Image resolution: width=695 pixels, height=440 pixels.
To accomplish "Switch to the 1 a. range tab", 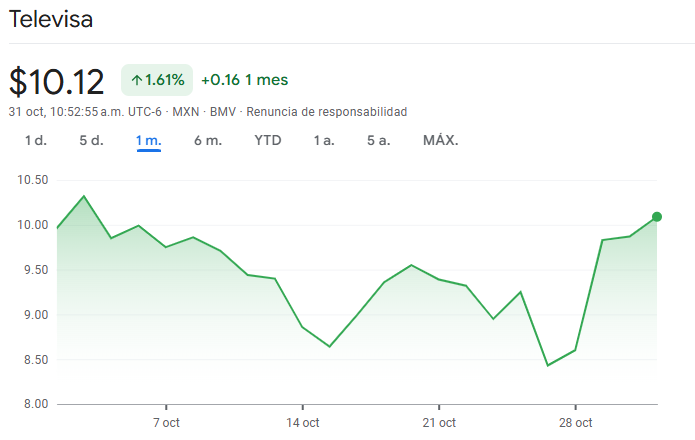I will (x=324, y=140).
